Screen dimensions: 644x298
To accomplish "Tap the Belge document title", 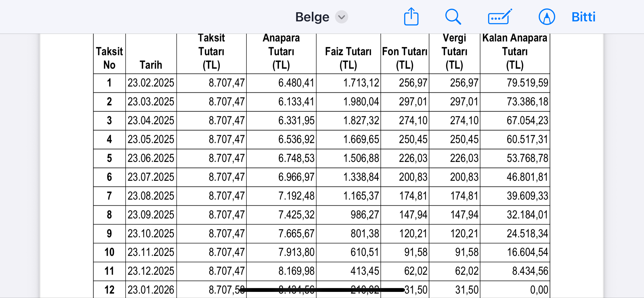I will [x=312, y=17].
